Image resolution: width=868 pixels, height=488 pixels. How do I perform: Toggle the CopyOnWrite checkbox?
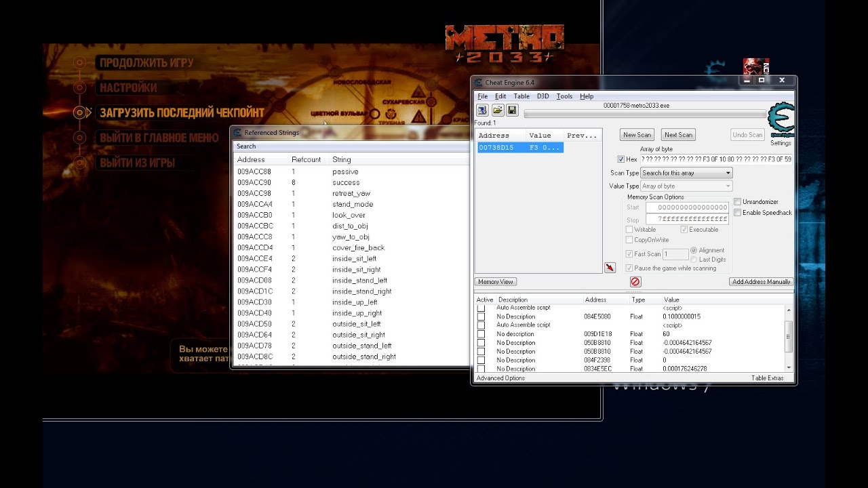pyautogui.click(x=629, y=240)
